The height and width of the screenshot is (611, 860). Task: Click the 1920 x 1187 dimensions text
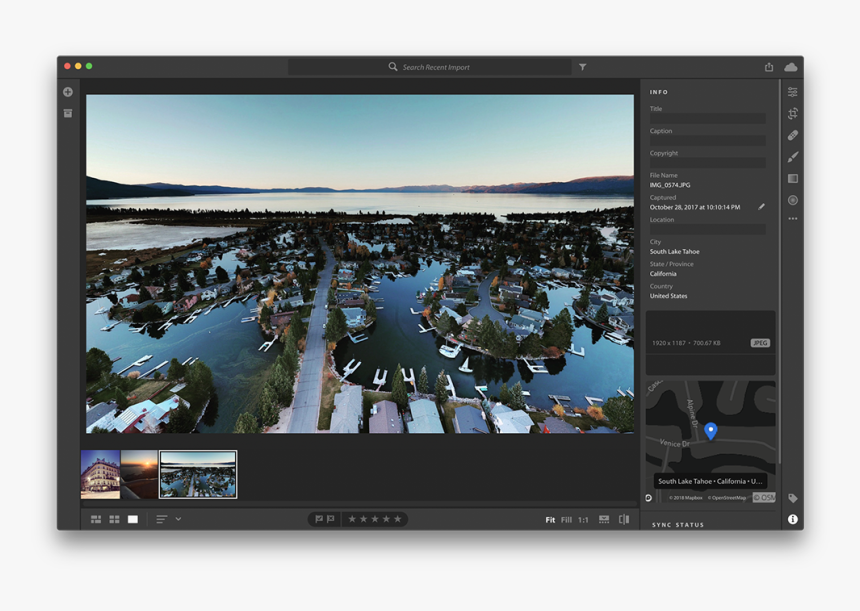[669, 343]
